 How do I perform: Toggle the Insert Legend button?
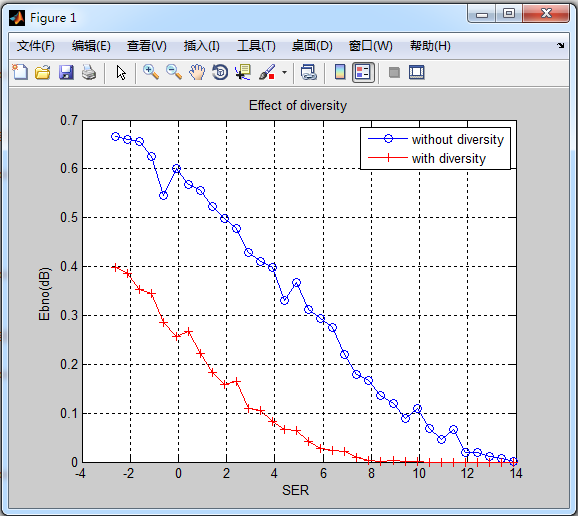[363, 72]
